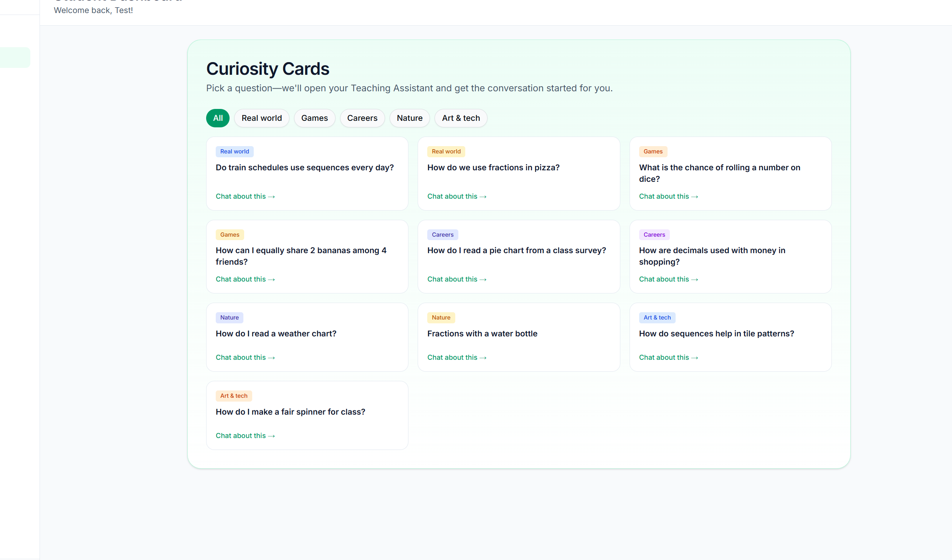Image resolution: width=952 pixels, height=560 pixels.
Task: Click Real world tag on train schedules card
Action: click(x=235, y=152)
